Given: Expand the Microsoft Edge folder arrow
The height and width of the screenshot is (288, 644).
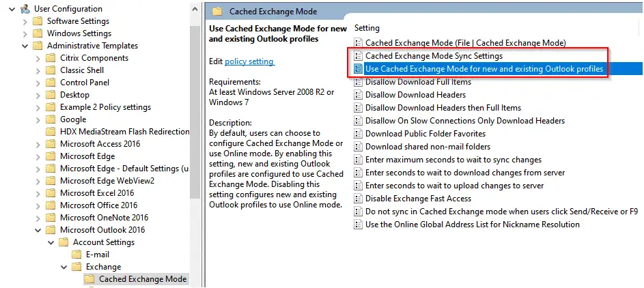Looking at the screenshot, I should click(38, 156).
